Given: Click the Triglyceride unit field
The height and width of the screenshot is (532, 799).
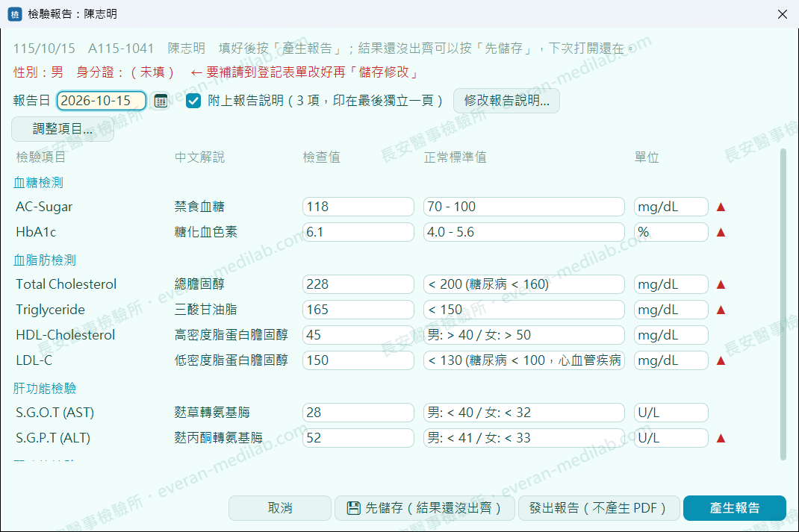Looking at the screenshot, I should (x=671, y=310).
